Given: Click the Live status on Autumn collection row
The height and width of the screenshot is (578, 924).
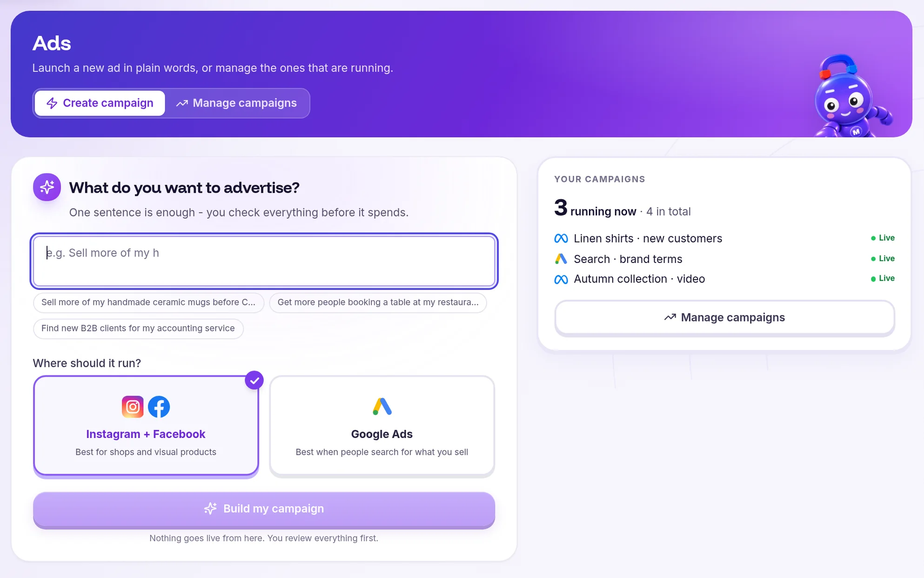Looking at the screenshot, I should 883,278.
